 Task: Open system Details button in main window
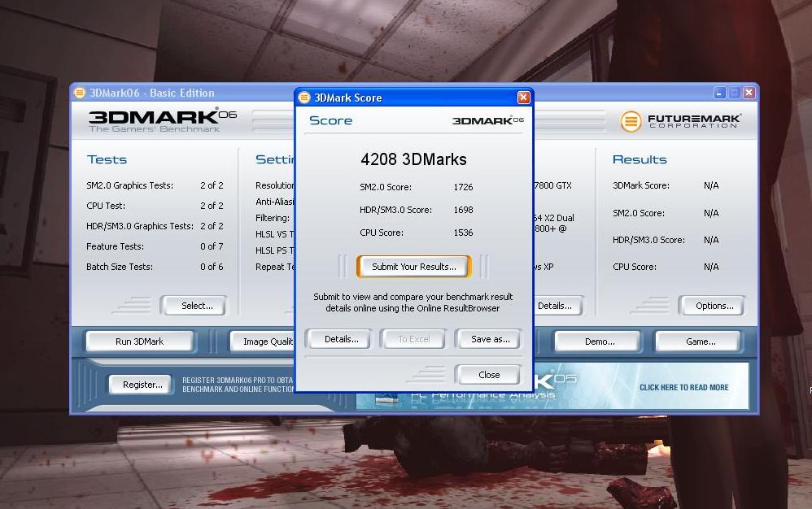[x=557, y=306]
